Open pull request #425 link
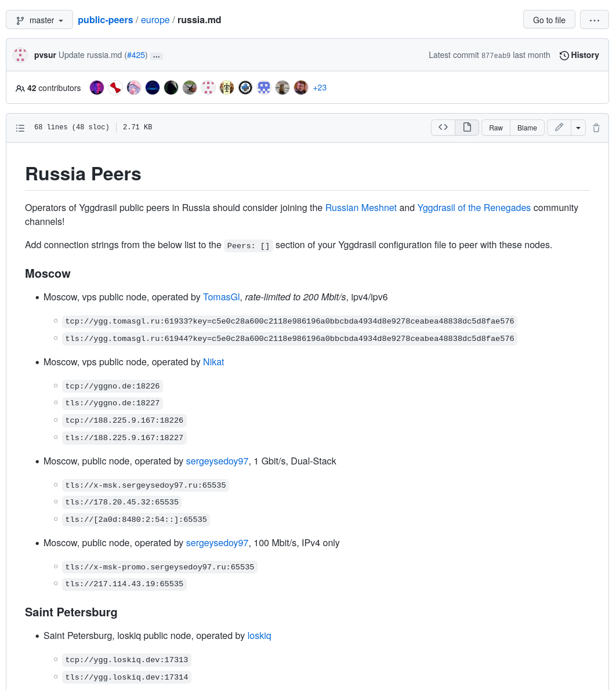The image size is (616, 690). coord(136,55)
